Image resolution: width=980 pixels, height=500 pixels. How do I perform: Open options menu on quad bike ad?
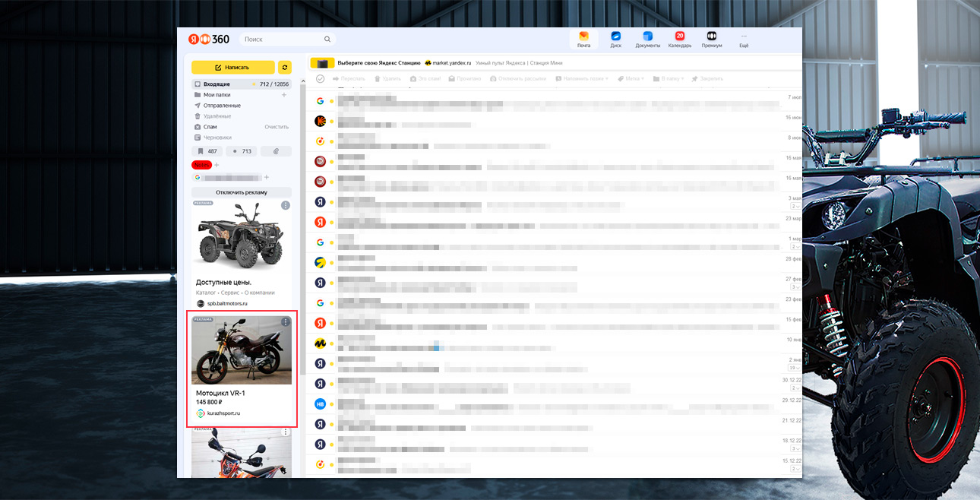286,205
